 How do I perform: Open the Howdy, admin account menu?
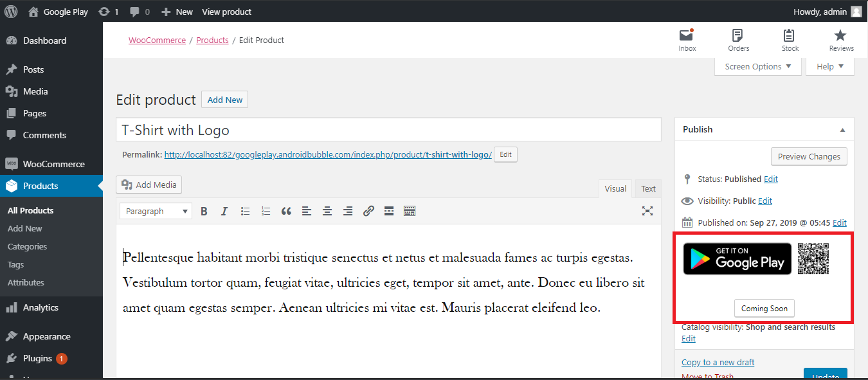[828, 12]
